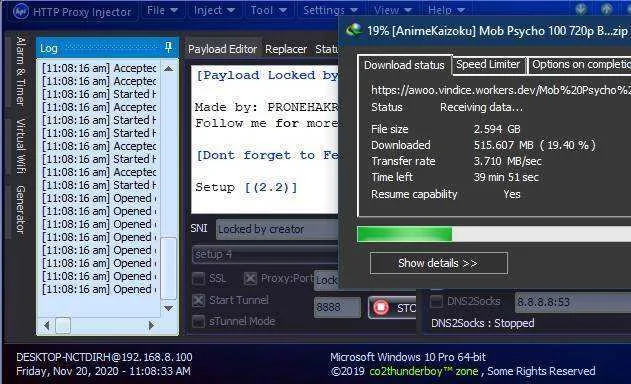Pin the Log panel with pushpin icon
Viewport: 631px width, 384px height.
169,47
